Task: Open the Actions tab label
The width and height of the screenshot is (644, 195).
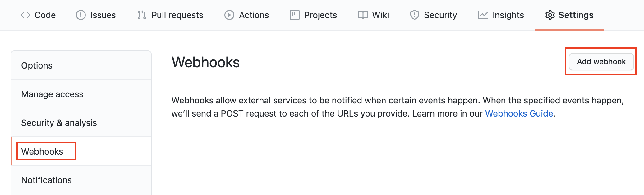Action: 254,15
